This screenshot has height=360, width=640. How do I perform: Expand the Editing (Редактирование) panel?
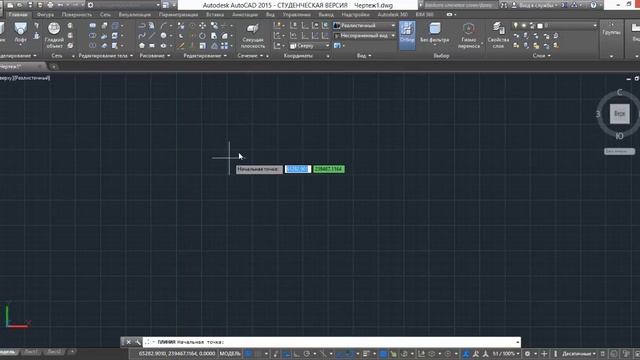point(205,56)
